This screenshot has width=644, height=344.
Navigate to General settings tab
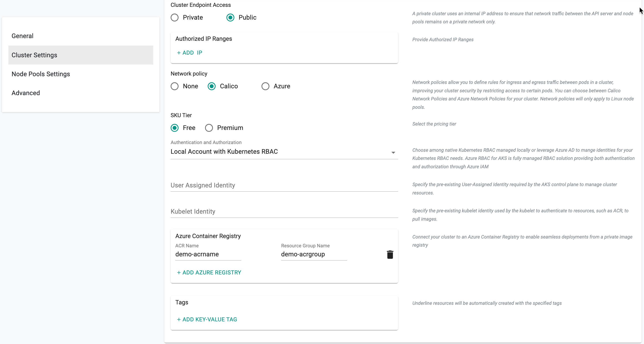point(22,36)
